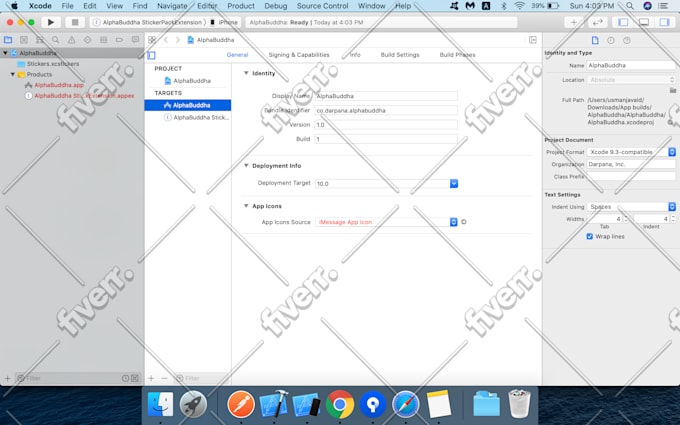Select the iPhone run destination
This screenshot has height=425, width=680.
tap(225, 22)
